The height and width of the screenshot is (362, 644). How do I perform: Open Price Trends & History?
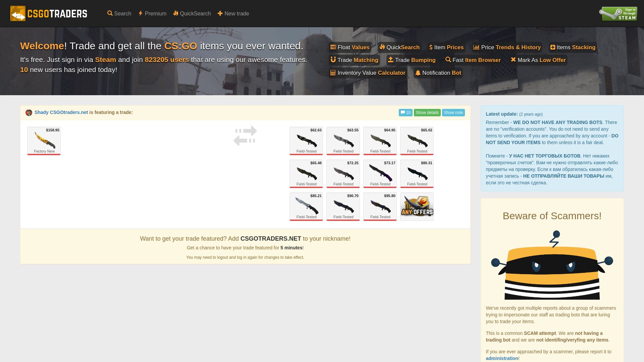point(507,47)
